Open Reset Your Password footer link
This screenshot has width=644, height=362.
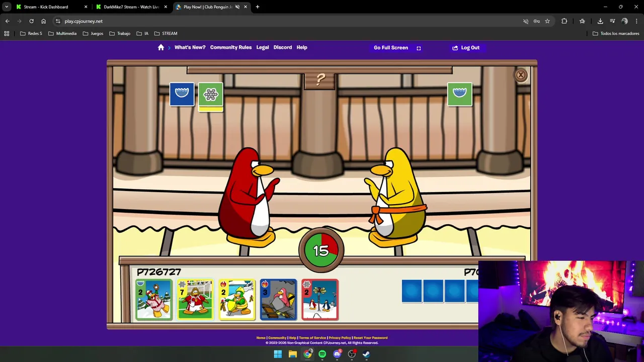coord(370,338)
